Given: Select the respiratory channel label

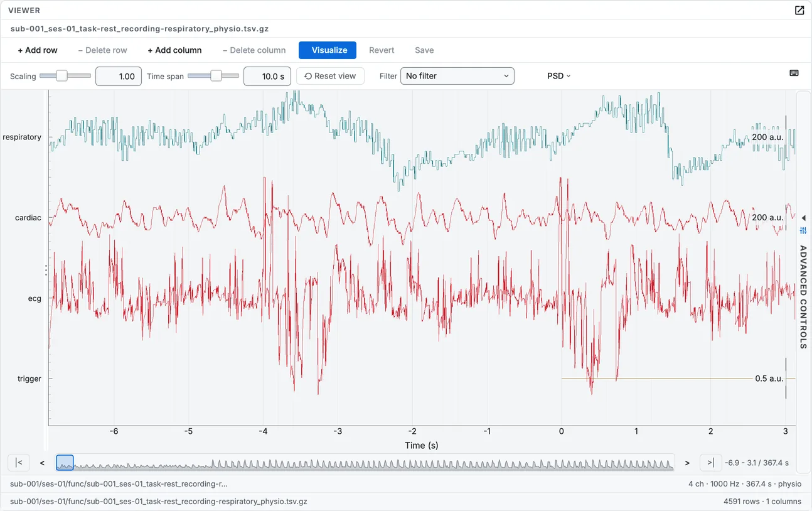Looking at the screenshot, I should click(x=22, y=137).
